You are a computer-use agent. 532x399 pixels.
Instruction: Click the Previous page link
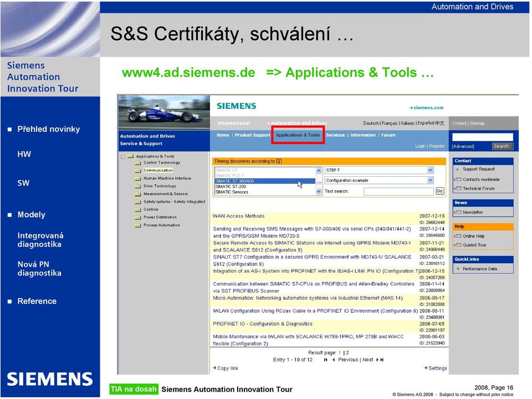click(348, 360)
